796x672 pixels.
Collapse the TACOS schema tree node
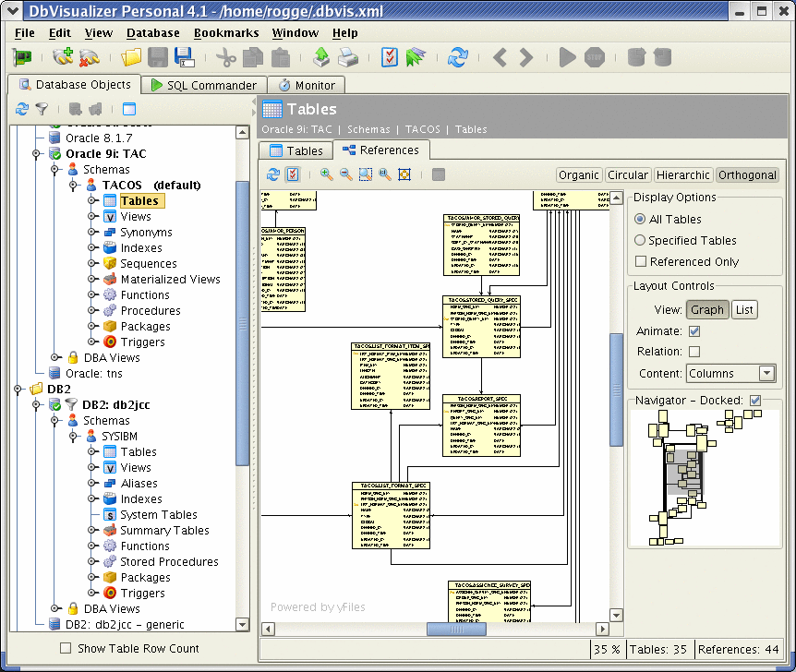coord(74,185)
